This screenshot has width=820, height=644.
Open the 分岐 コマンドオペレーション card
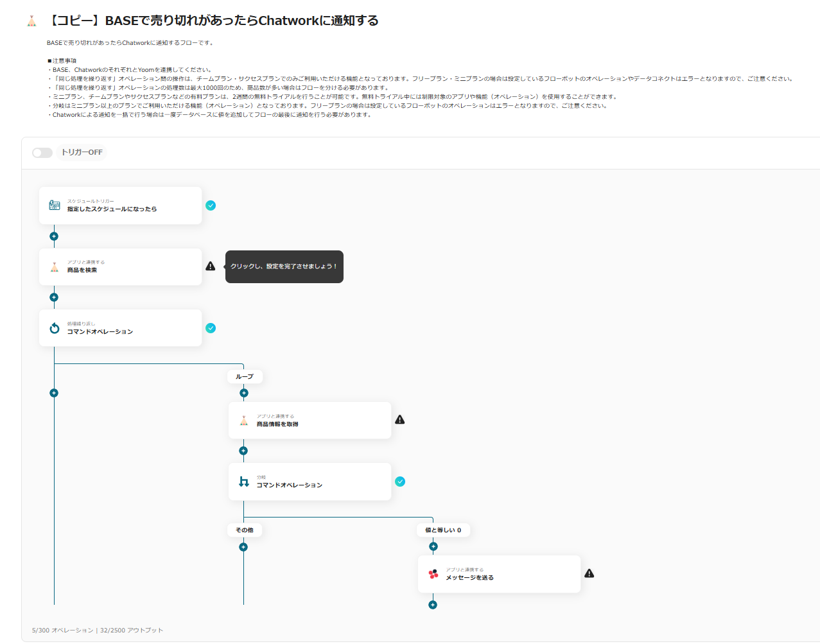[310, 482]
